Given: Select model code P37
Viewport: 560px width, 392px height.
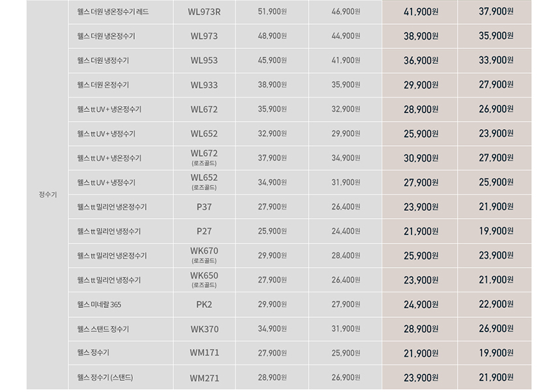Looking at the screenshot, I should (x=204, y=206).
